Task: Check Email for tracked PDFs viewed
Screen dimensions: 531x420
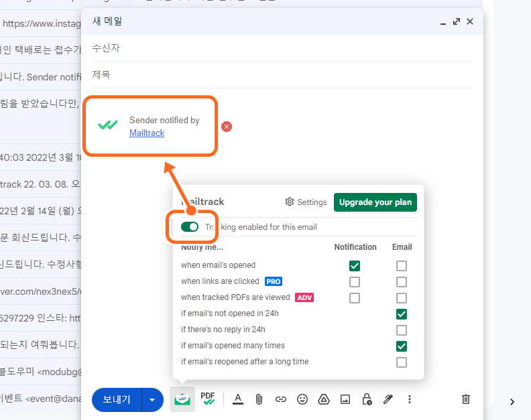Action: (402, 298)
